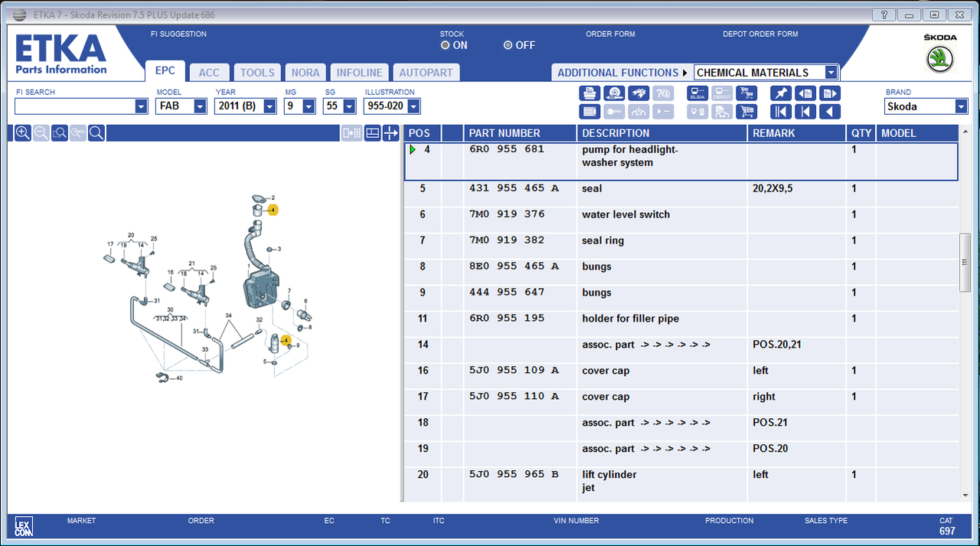980x546 pixels.
Task: Switch to the INFOLINE tab
Action: [x=360, y=73]
